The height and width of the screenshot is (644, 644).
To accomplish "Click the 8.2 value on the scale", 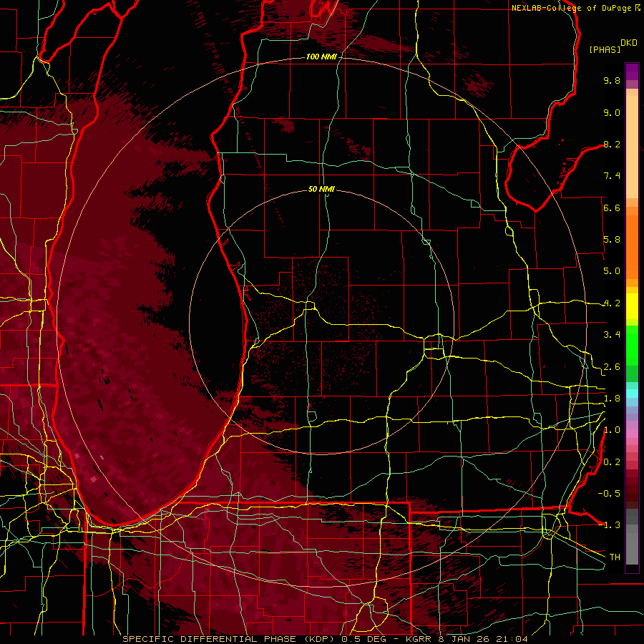I will tap(612, 144).
